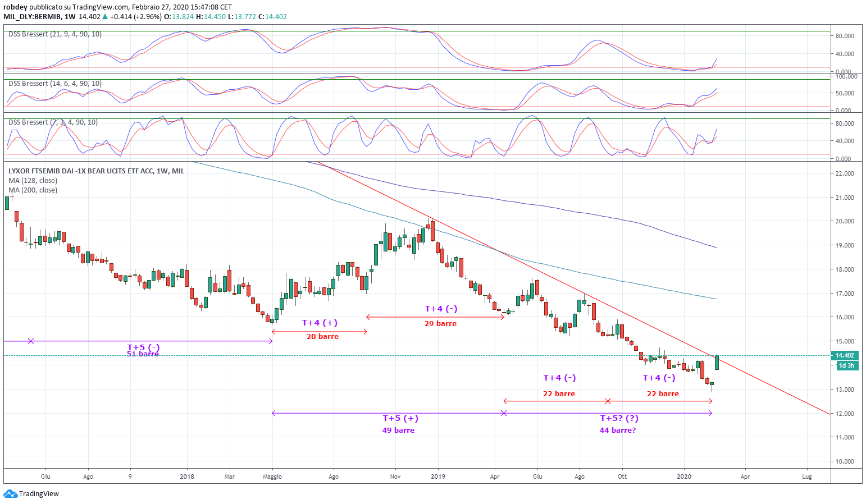Click the DSS Bressert (7, 3, 4, 90, 10) label
Image resolution: width=866 pixels, height=504 pixels.
53,122
